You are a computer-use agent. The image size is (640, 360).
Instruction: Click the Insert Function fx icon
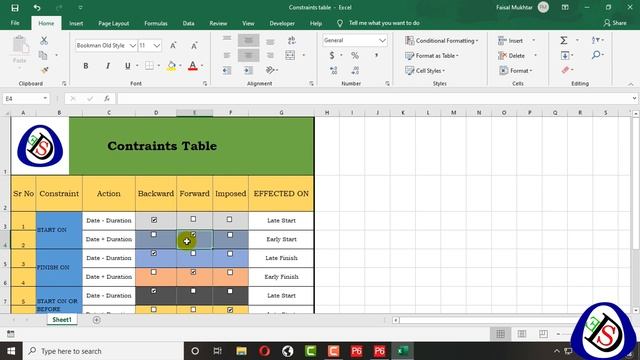107,98
